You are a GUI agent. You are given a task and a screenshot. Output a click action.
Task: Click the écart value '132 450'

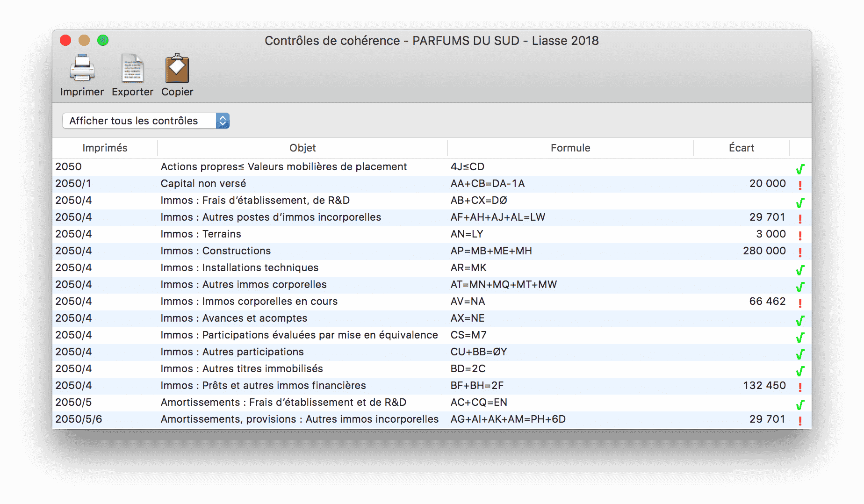pyautogui.click(x=765, y=386)
